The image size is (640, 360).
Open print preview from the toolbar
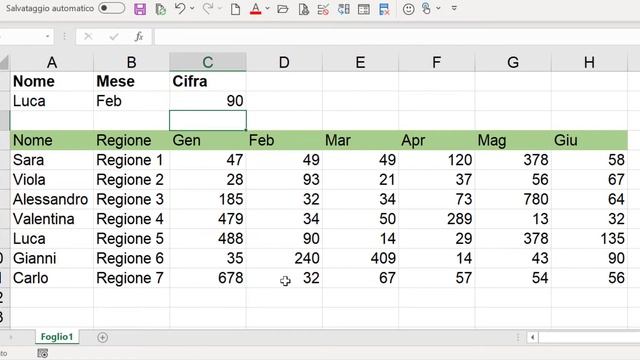click(x=303, y=9)
